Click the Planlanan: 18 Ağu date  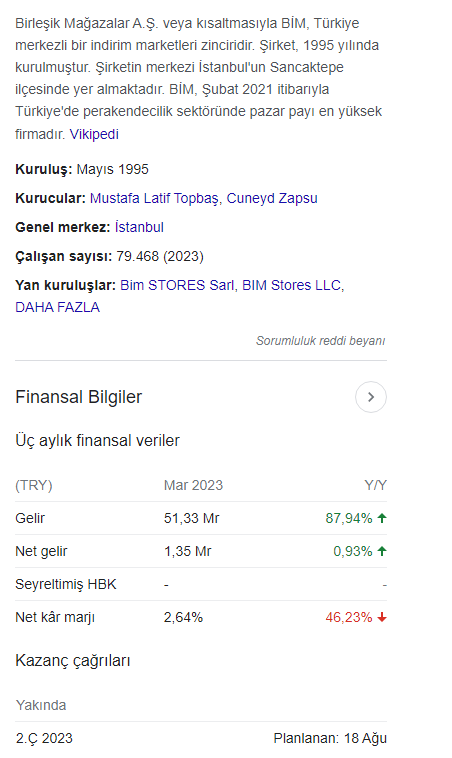(330, 739)
